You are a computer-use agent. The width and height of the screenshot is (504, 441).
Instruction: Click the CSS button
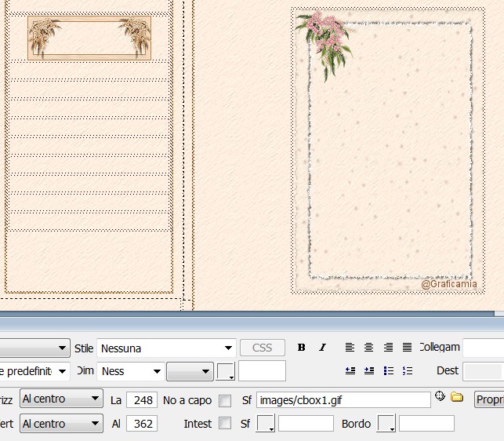click(263, 348)
